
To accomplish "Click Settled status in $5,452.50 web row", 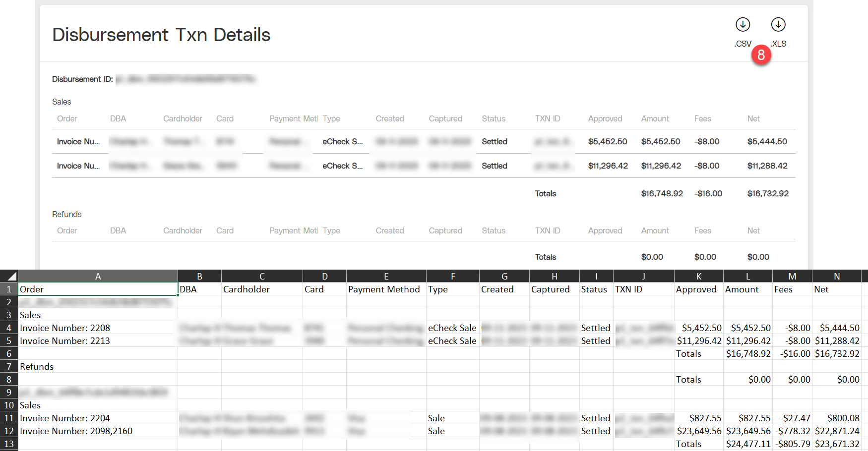I will pos(495,141).
